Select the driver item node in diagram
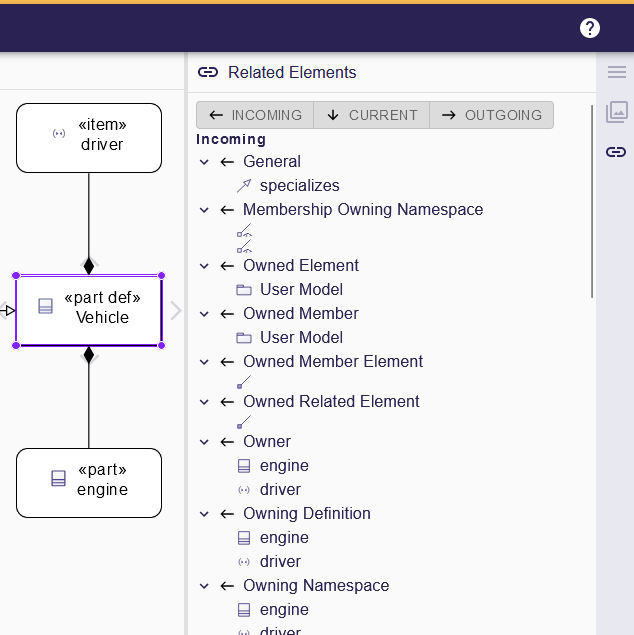 click(89, 137)
